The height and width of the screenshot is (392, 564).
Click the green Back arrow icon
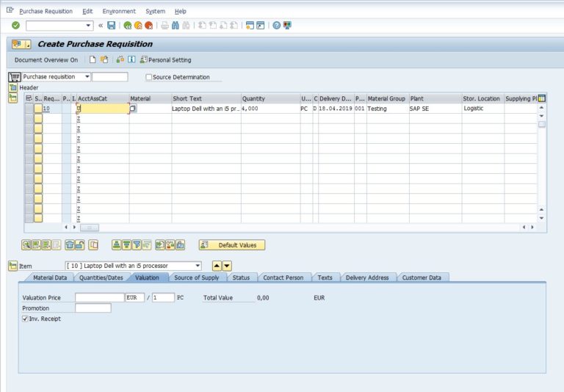(127, 25)
